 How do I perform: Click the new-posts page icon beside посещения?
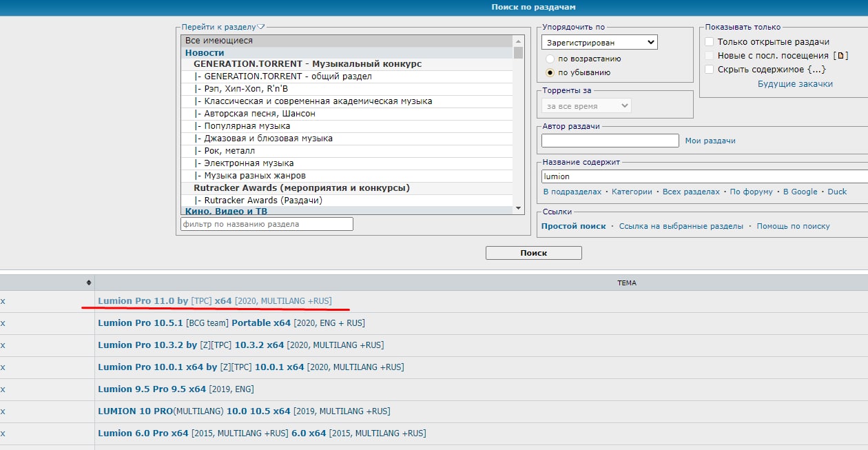(840, 56)
